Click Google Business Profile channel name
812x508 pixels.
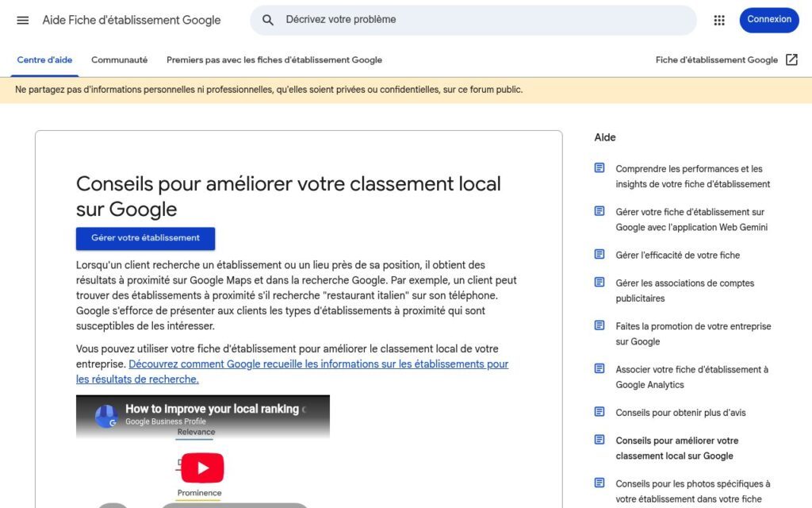tap(165, 421)
